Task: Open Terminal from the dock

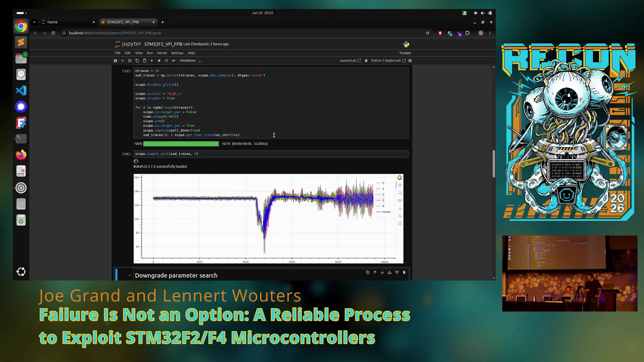Action: click(21, 139)
